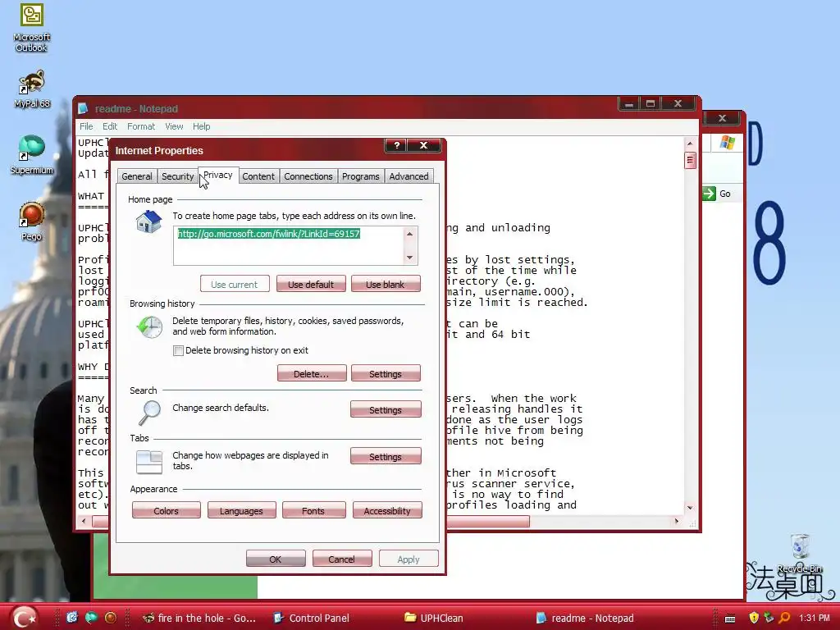Switch to readme - Notepad taskbar item
Image resolution: width=840 pixels, height=630 pixels.
585,619
